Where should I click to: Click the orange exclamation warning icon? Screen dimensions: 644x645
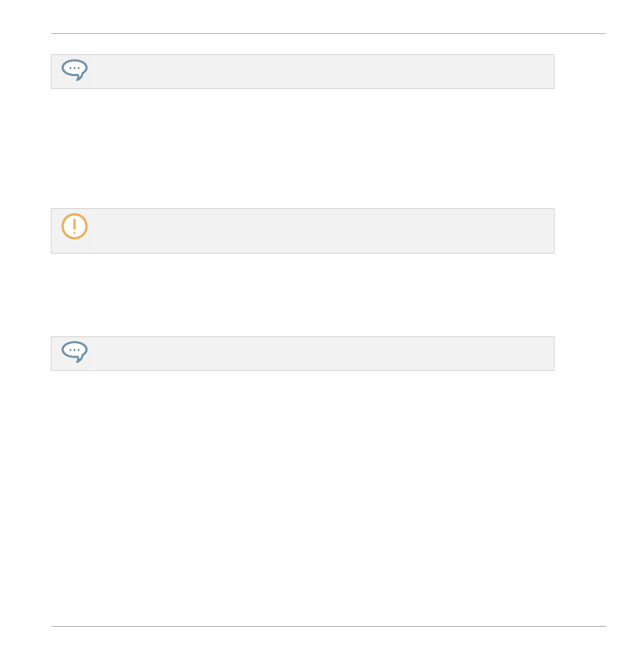click(75, 227)
